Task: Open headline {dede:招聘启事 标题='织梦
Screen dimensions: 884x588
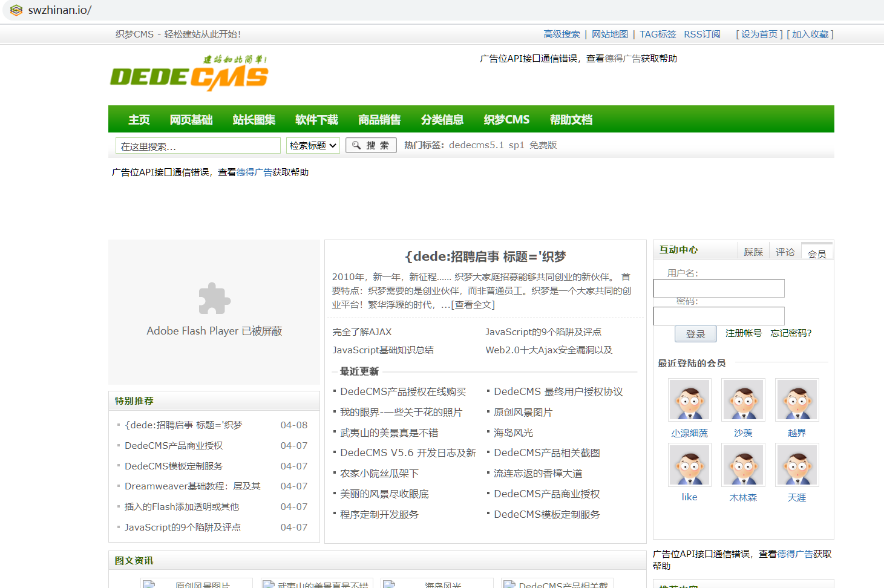Action: (485, 256)
